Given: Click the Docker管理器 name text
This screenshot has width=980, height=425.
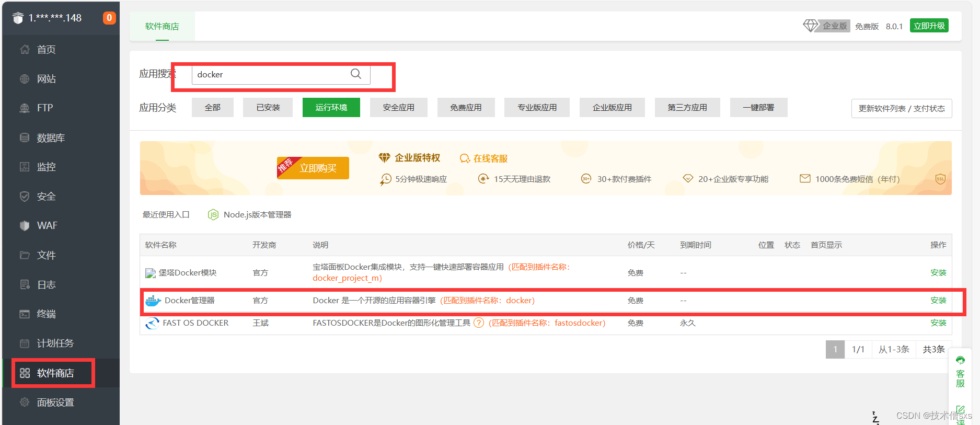Looking at the screenshot, I should 190,300.
